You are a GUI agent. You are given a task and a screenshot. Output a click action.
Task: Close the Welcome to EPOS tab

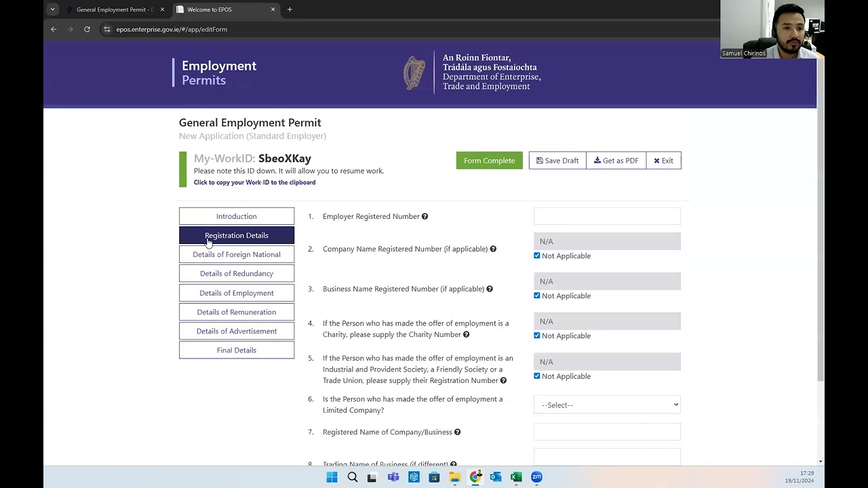tap(273, 9)
